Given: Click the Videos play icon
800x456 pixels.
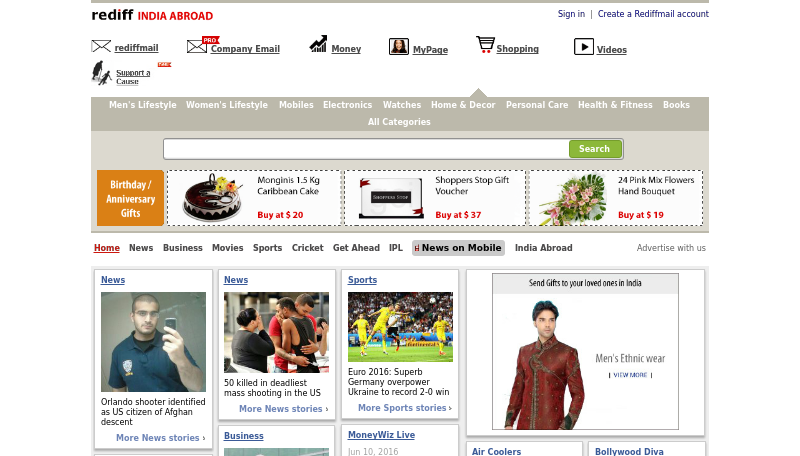Looking at the screenshot, I should (584, 47).
